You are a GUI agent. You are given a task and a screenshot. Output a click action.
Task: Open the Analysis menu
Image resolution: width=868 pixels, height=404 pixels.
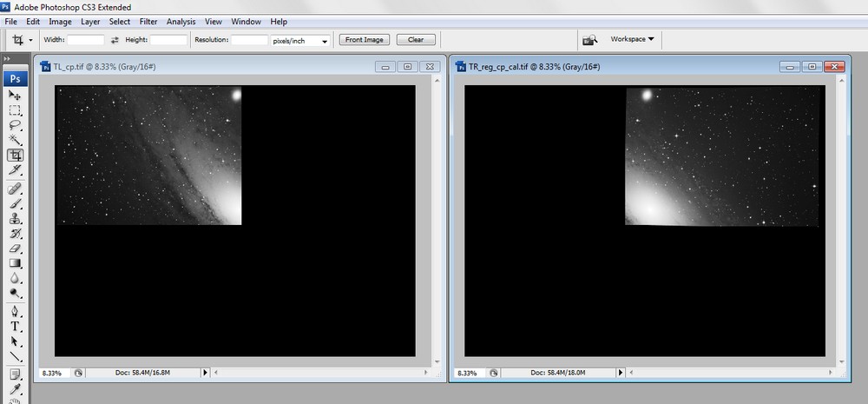point(181,21)
